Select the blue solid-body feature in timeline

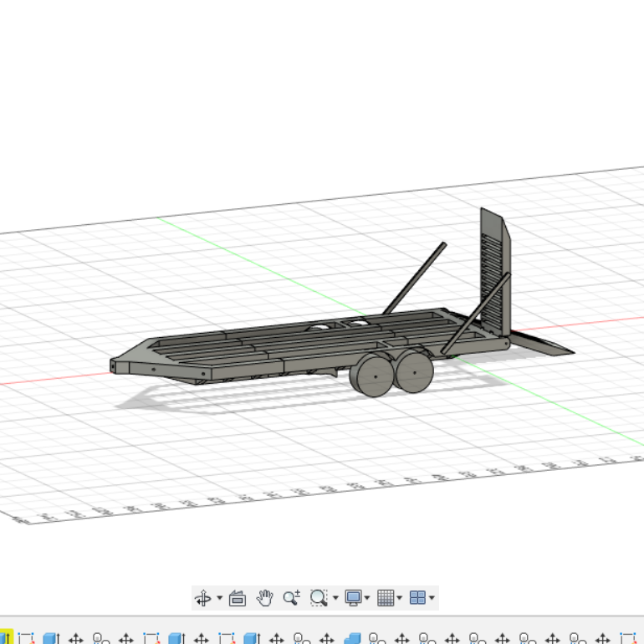[x=352, y=638]
